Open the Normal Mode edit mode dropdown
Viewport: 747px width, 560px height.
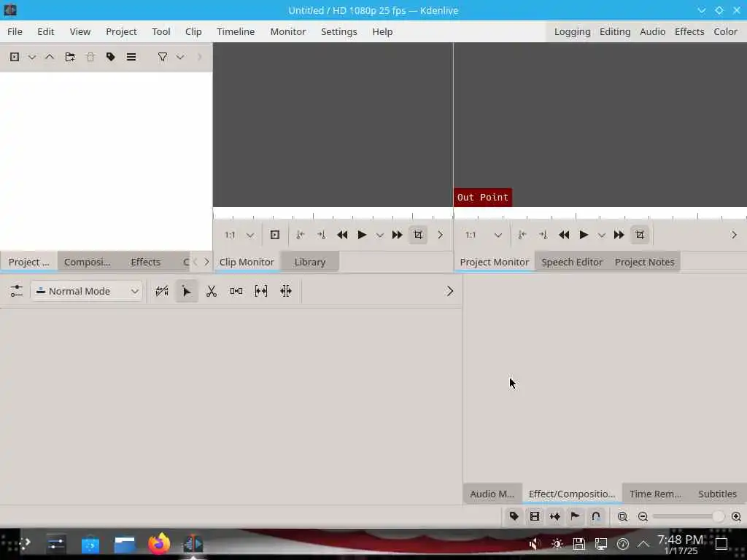87,291
